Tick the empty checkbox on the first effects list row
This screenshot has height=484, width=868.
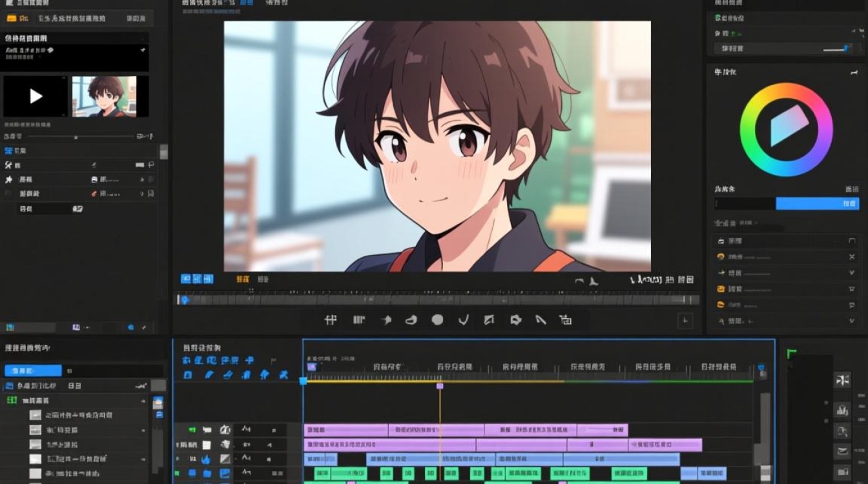[852, 241]
